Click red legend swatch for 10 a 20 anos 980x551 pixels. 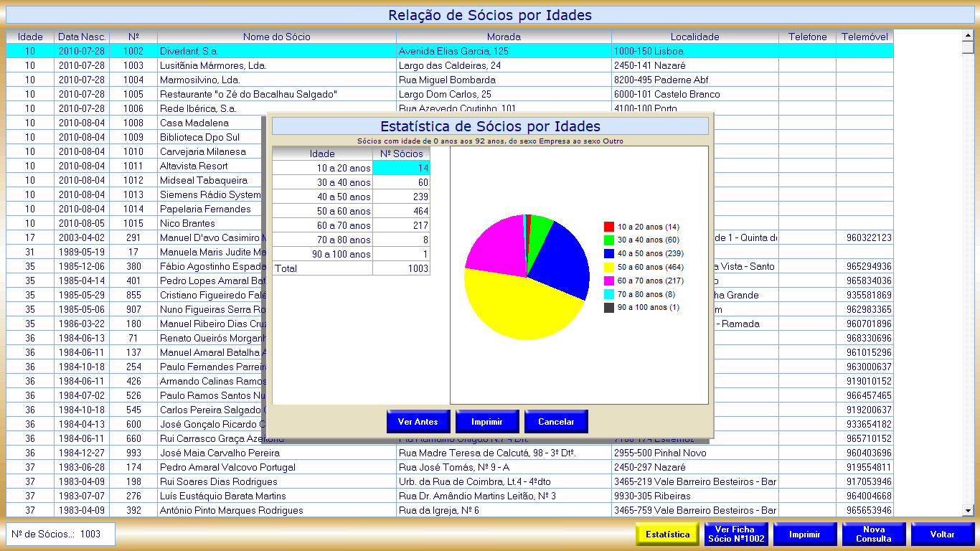click(609, 227)
